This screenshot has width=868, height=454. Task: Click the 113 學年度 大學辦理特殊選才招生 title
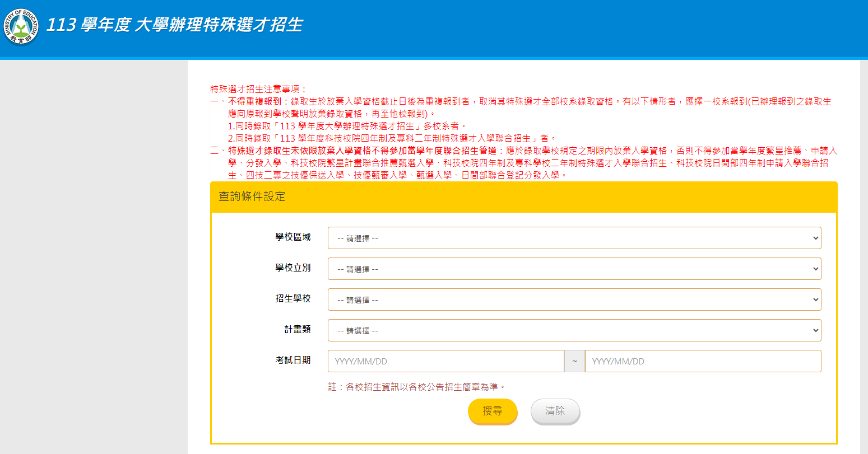tap(174, 25)
